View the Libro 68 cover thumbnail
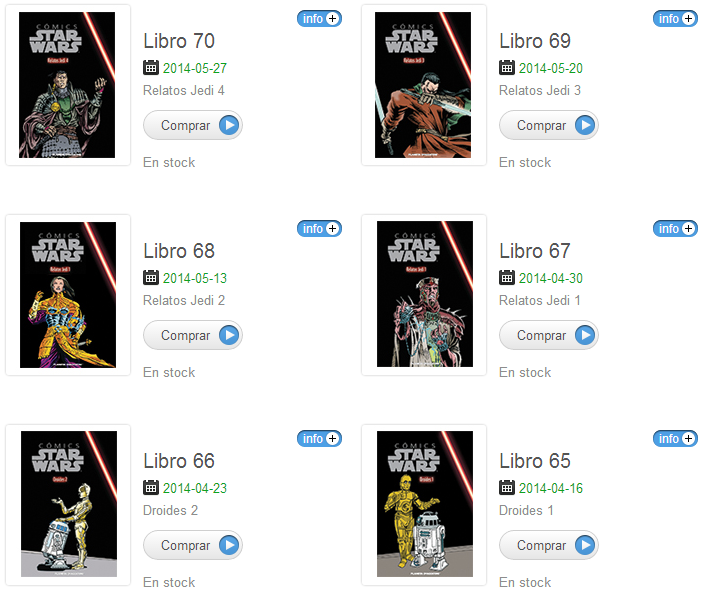707x607 pixels. pos(68,295)
